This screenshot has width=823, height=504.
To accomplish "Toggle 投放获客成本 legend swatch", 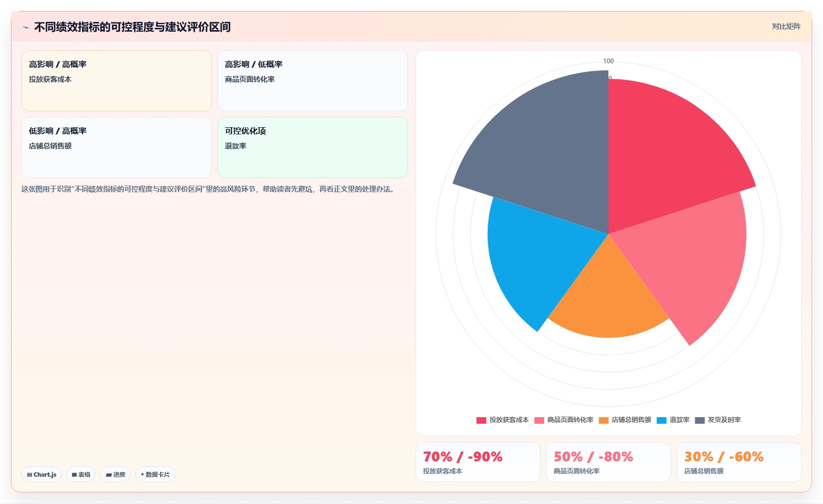I will point(481,420).
